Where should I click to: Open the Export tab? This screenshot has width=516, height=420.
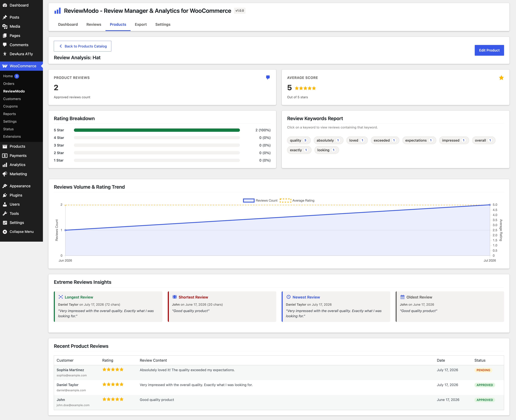tap(141, 24)
